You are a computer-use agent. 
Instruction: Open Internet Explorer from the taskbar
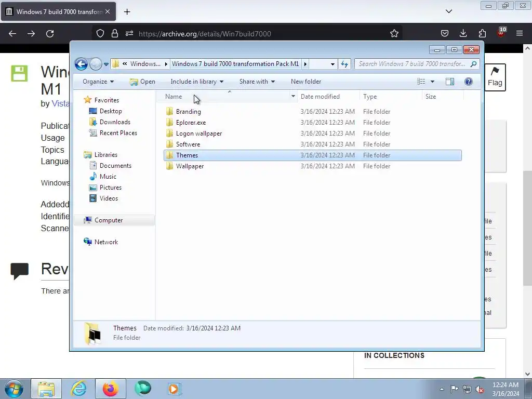[x=78, y=389]
